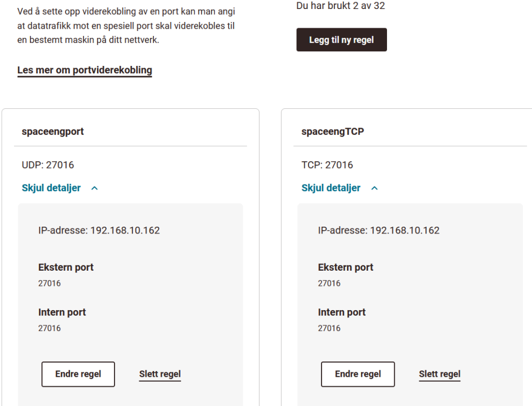Click the IP-adresse line in the spaceengport card
Viewport: 532px width, 406px height.
tap(99, 231)
